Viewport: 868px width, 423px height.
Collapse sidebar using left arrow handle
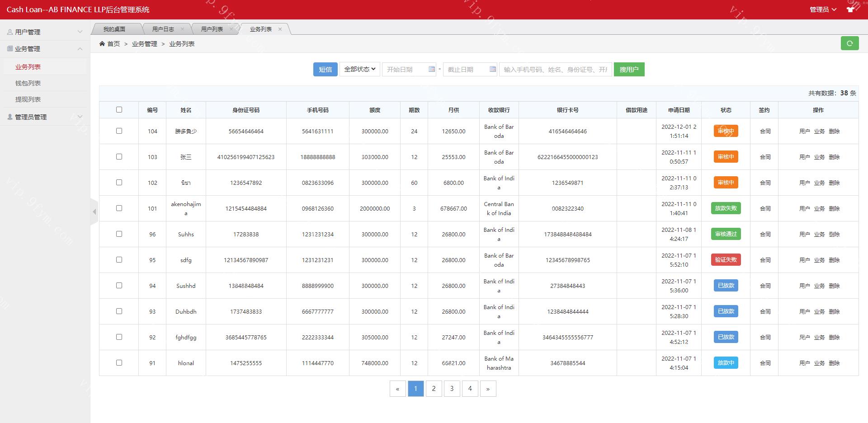[x=94, y=211]
